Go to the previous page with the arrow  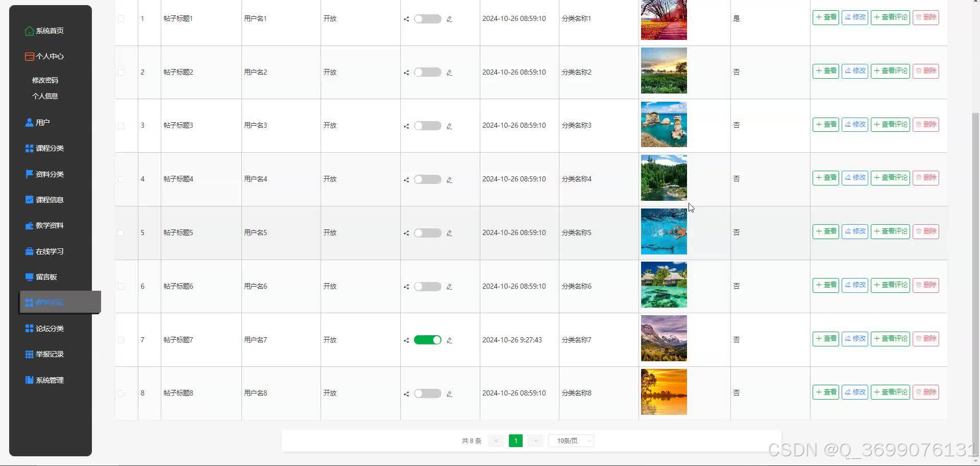click(496, 441)
